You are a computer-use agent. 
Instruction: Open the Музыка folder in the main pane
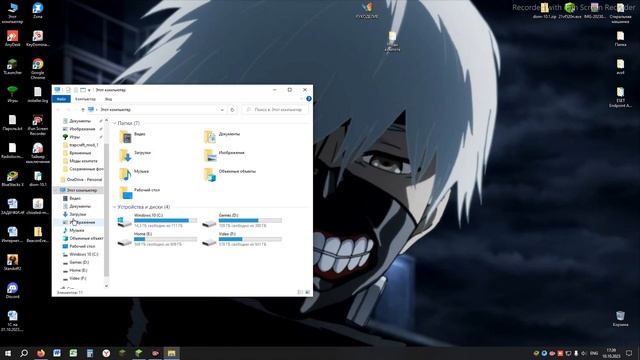(134, 174)
